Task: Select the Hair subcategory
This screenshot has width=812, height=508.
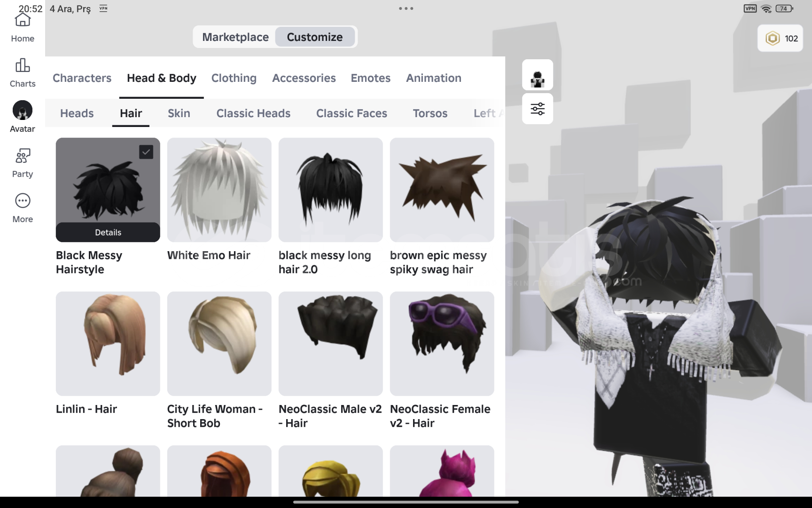Action: [131, 113]
